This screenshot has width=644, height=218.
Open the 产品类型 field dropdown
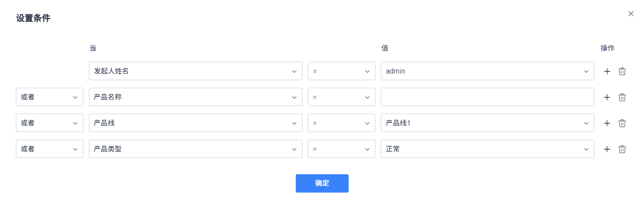click(x=196, y=149)
